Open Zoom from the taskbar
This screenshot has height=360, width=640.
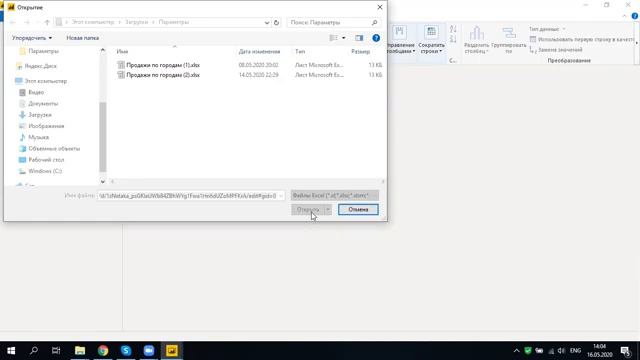(x=149, y=351)
